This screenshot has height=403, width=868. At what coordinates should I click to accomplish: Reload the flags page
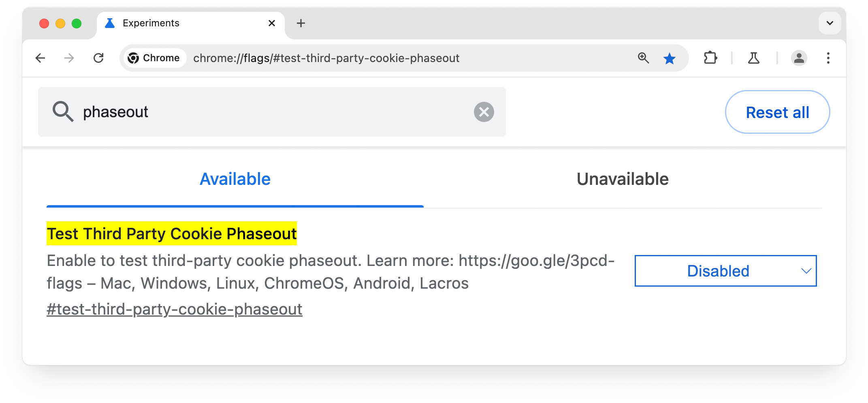(x=99, y=58)
